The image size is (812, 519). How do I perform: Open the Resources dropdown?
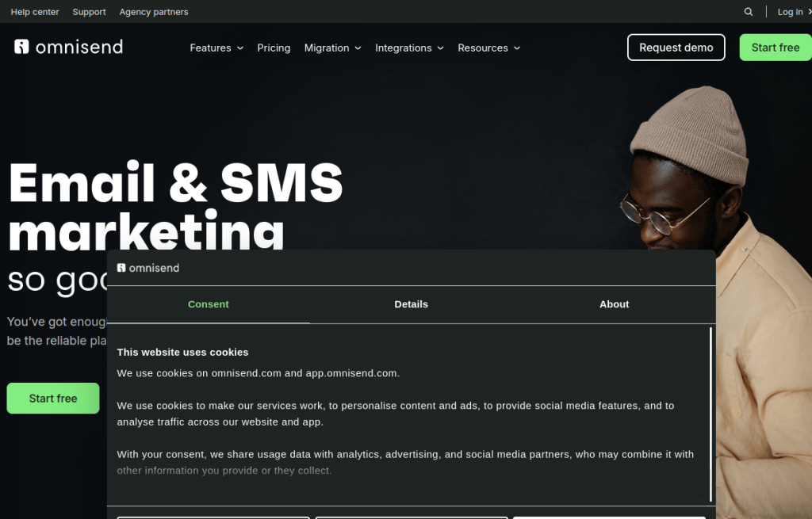[488, 48]
